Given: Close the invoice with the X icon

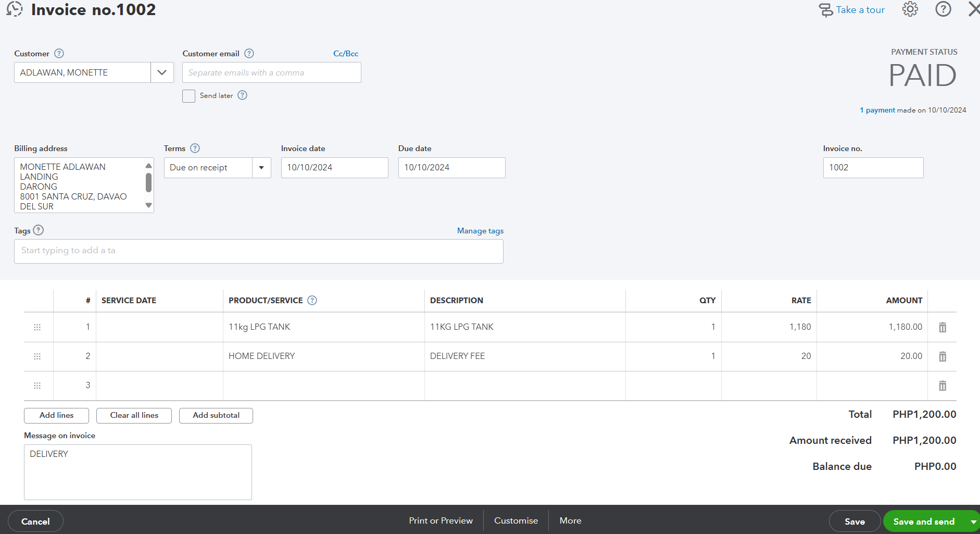Looking at the screenshot, I should click(x=974, y=9).
